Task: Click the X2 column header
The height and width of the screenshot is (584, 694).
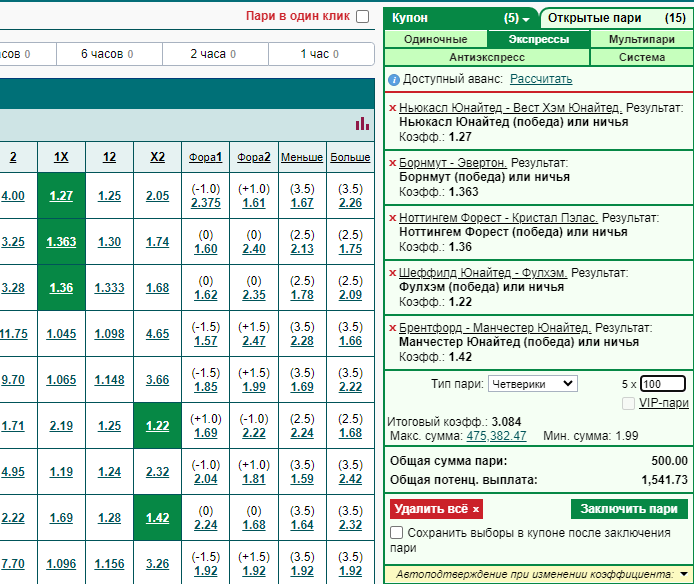Action: click(x=158, y=157)
